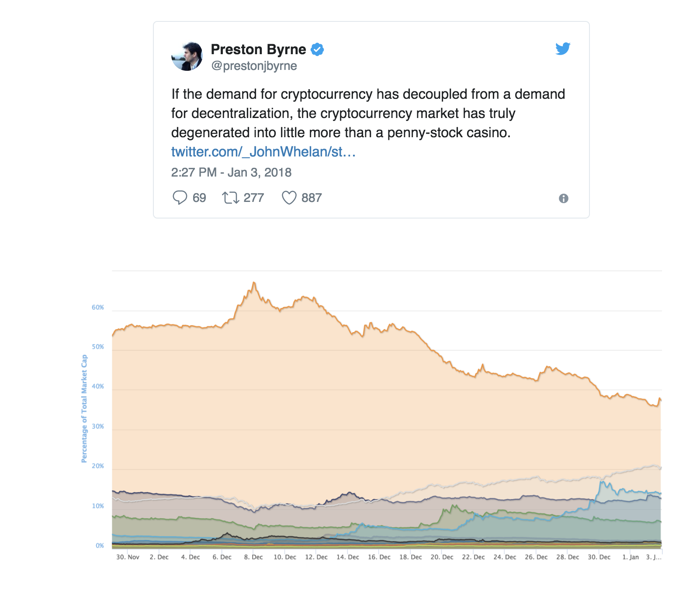Click the blue verified badge
Image resolution: width=700 pixels, height=590 pixels.
(x=317, y=49)
